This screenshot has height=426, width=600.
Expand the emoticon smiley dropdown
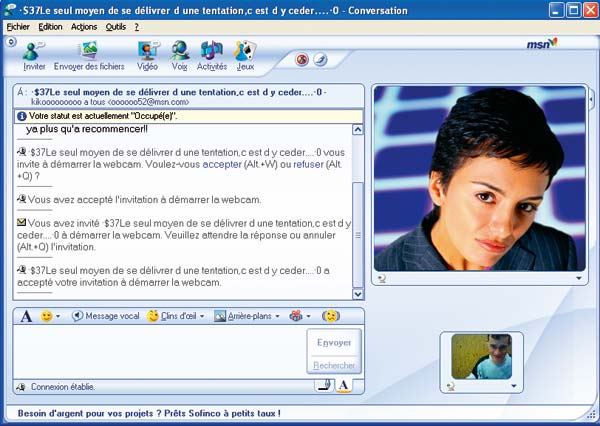[x=58, y=316]
